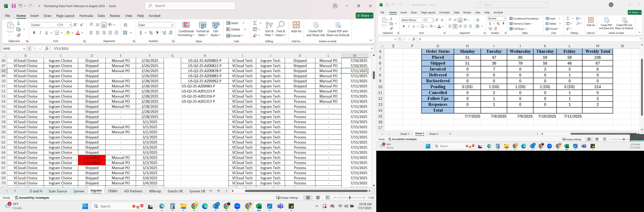Viewport: 644px width, 212px height.
Task: Click Comma Style in Purchasing Data ribbon
Action: (x=157, y=33)
